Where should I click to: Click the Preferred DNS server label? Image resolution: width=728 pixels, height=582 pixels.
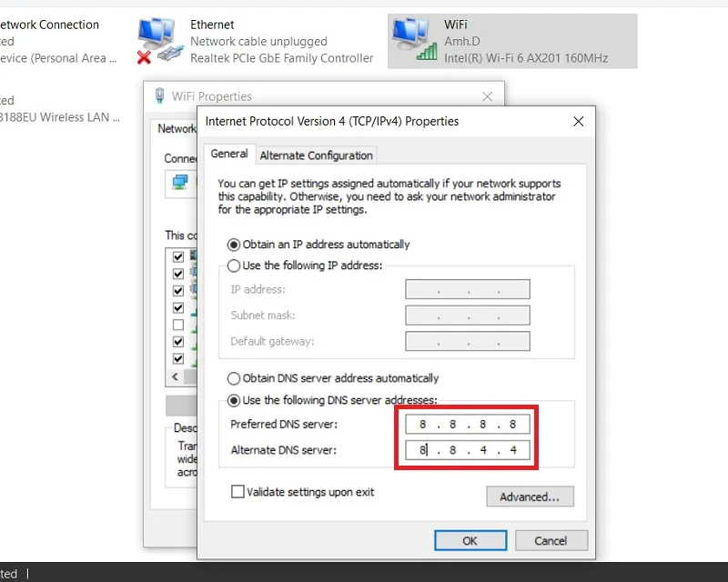[x=284, y=424]
